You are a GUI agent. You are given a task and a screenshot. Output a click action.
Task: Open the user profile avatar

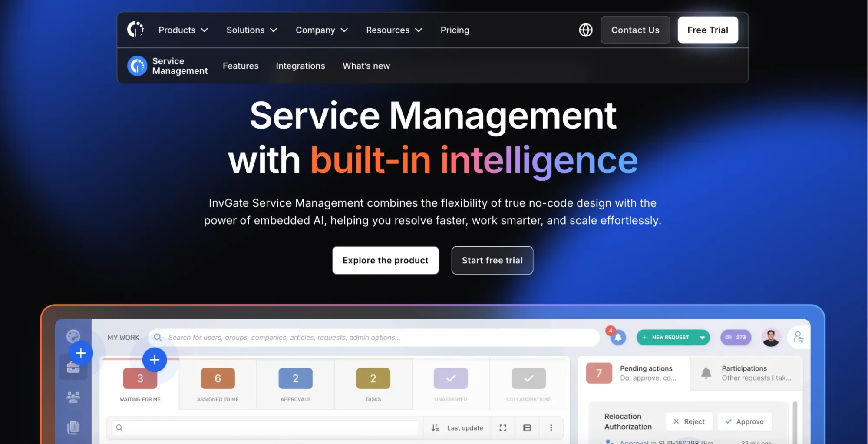click(x=771, y=337)
